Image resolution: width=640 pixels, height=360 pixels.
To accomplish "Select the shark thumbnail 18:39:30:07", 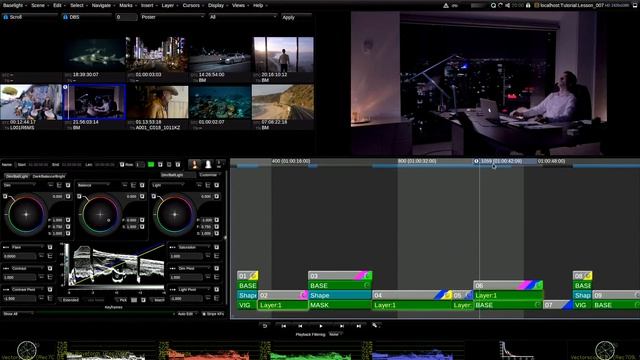I will point(95,55).
